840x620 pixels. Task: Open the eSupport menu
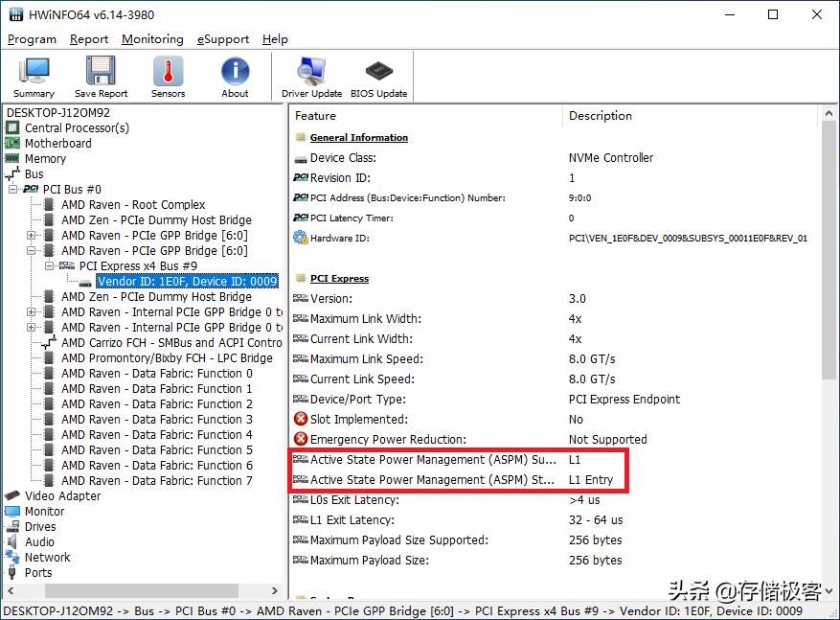click(x=223, y=39)
